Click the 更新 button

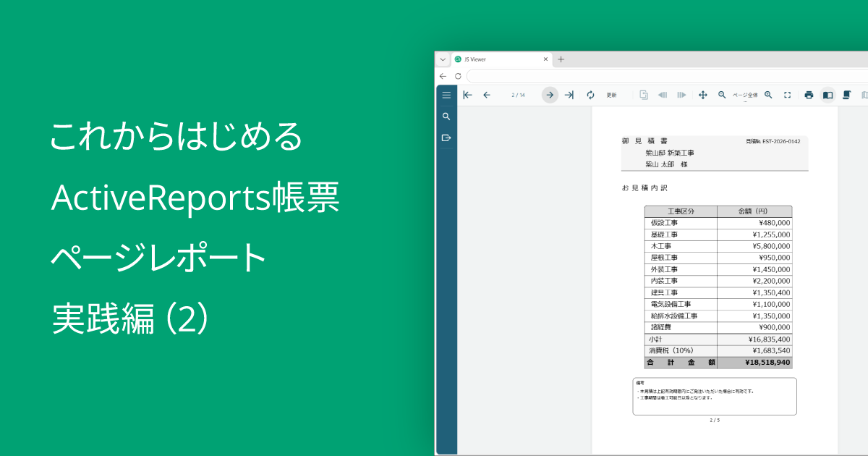coord(612,95)
